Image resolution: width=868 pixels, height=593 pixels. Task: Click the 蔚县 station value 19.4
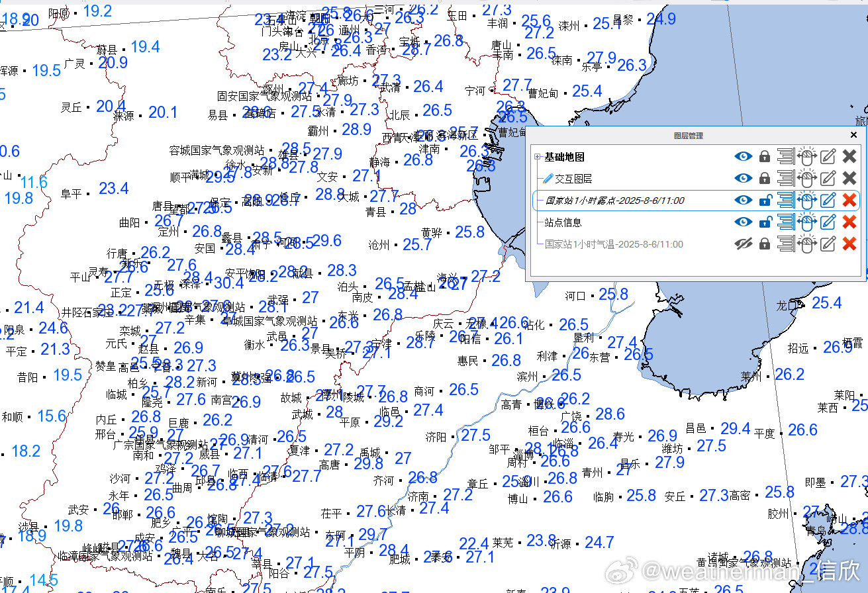click(146, 47)
